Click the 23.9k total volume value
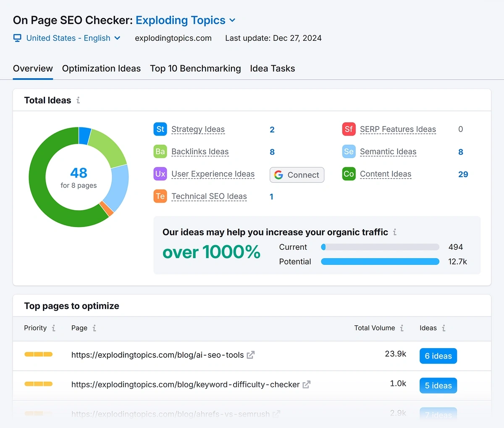The height and width of the screenshot is (428, 504). tap(396, 354)
